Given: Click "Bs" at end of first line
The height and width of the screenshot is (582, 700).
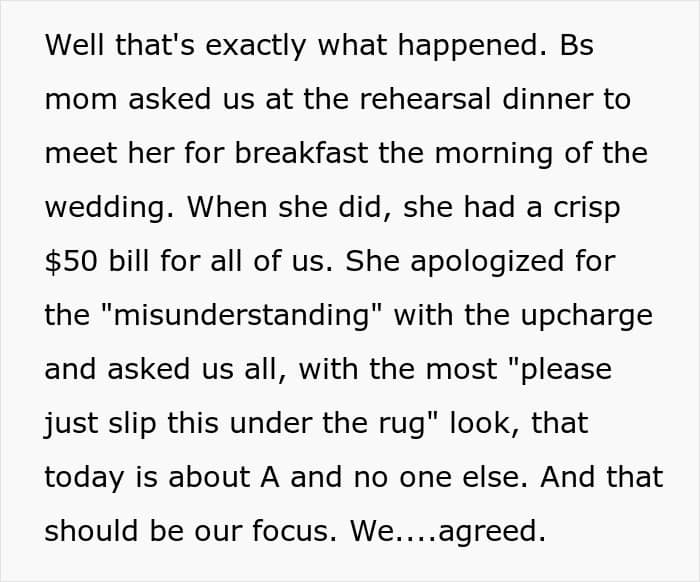Looking at the screenshot, I should 577,45.
